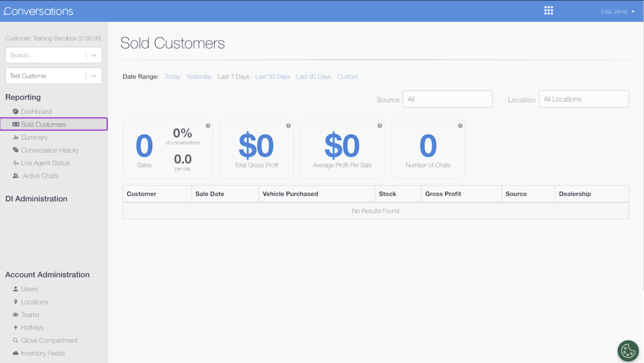Click the Active Chats people icon
The height and width of the screenshot is (363, 644).
point(16,176)
